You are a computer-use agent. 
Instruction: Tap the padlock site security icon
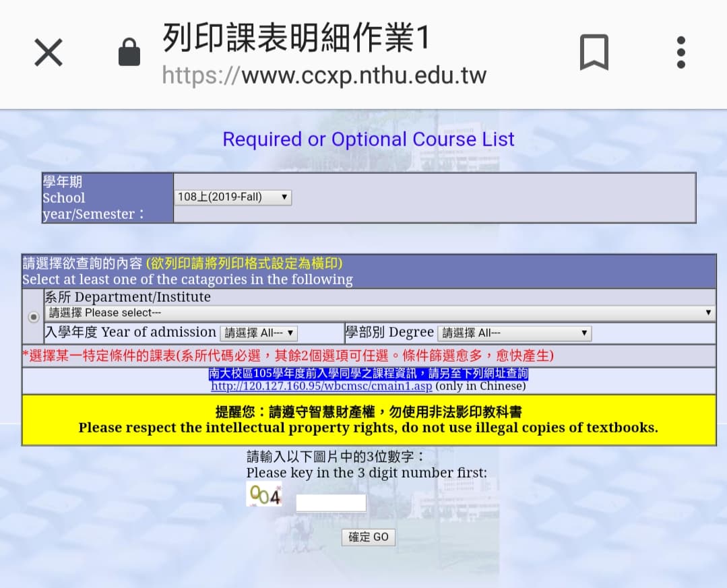click(129, 51)
